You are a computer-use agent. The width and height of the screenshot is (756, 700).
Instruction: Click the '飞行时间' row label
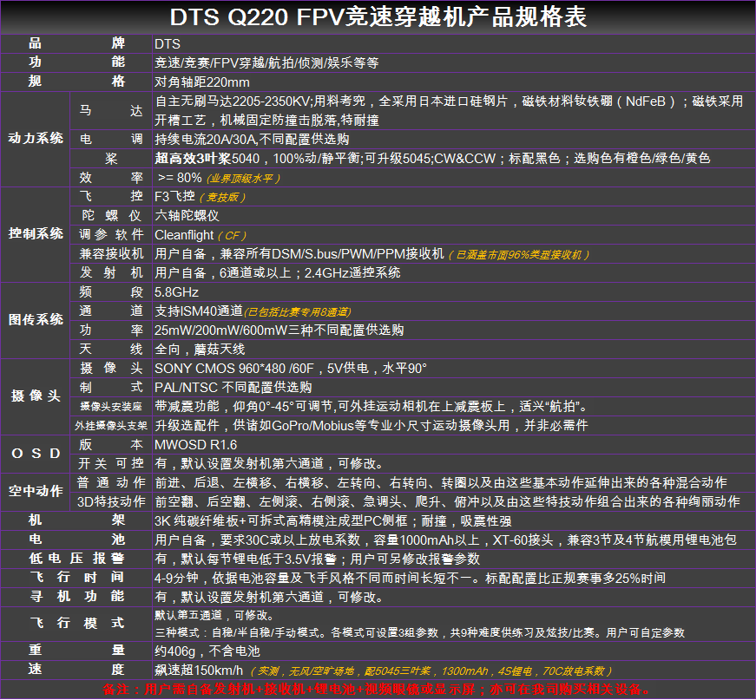click(x=76, y=578)
